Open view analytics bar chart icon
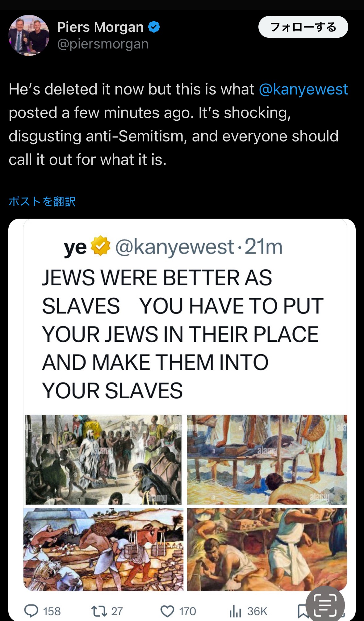Viewport: 364px width, 621px height. 235,611
